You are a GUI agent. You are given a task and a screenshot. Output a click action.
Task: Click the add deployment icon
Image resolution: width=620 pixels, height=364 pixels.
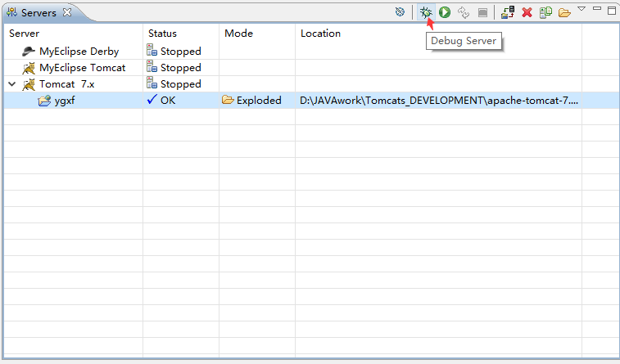(508, 12)
